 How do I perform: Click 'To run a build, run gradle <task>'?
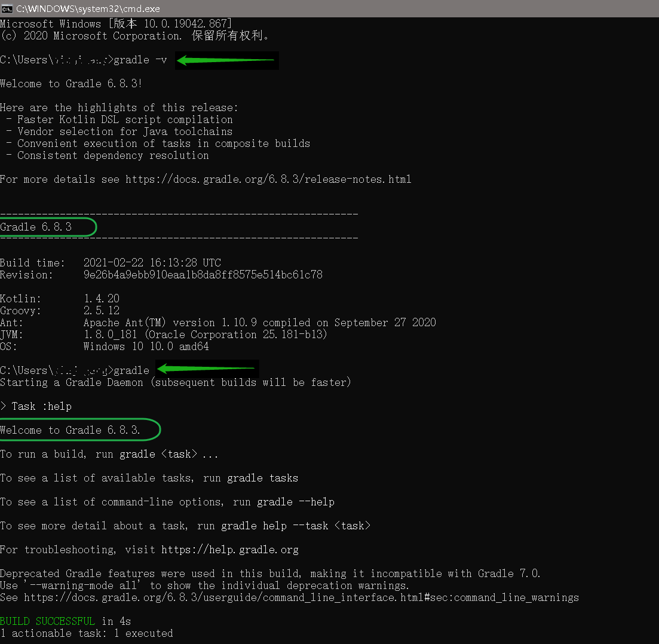tap(109, 454)
